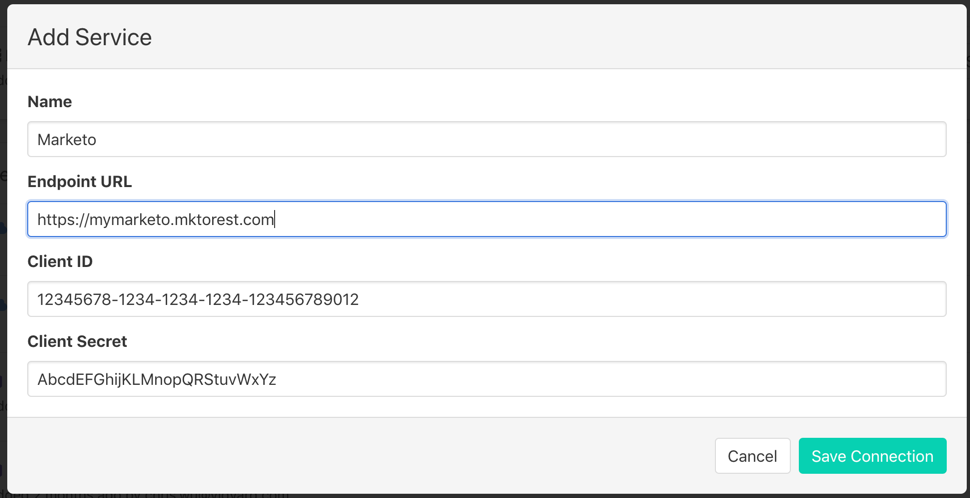Click the "Client ID" label text
This screenshot has width=970, height=498.
tap(60, 262)
